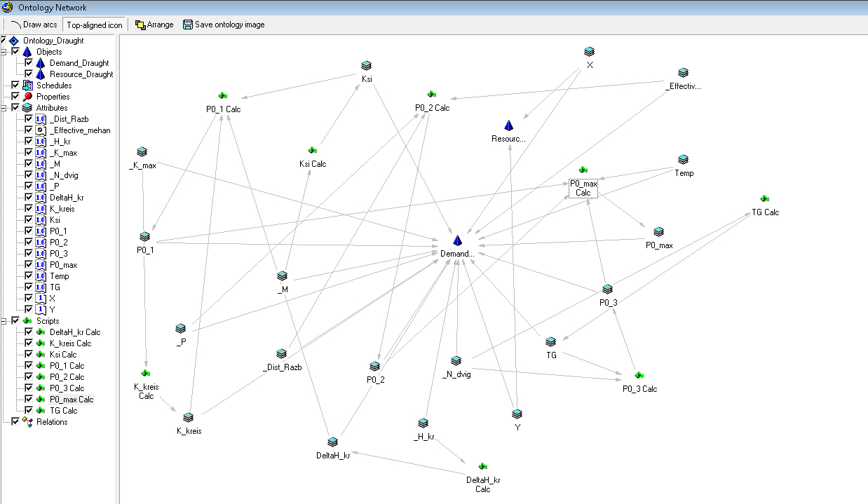Screen dimensions: 868x504
Task: Select the Y attribute node in graph
Action: (x=517, y=414)
